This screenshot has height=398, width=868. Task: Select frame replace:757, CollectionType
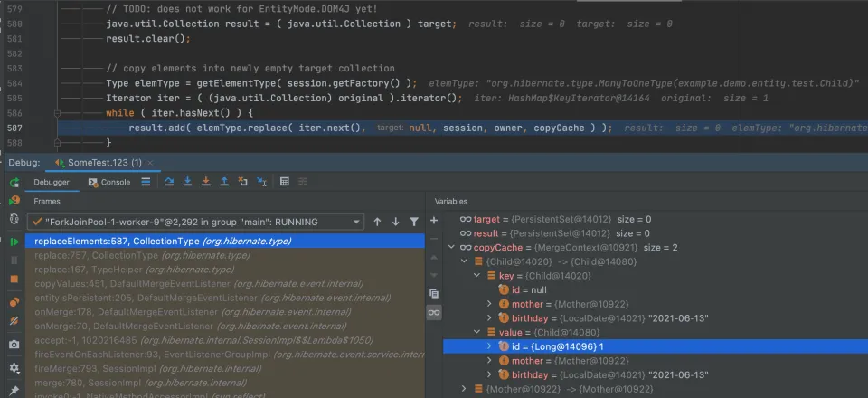[x=225, y=255]
